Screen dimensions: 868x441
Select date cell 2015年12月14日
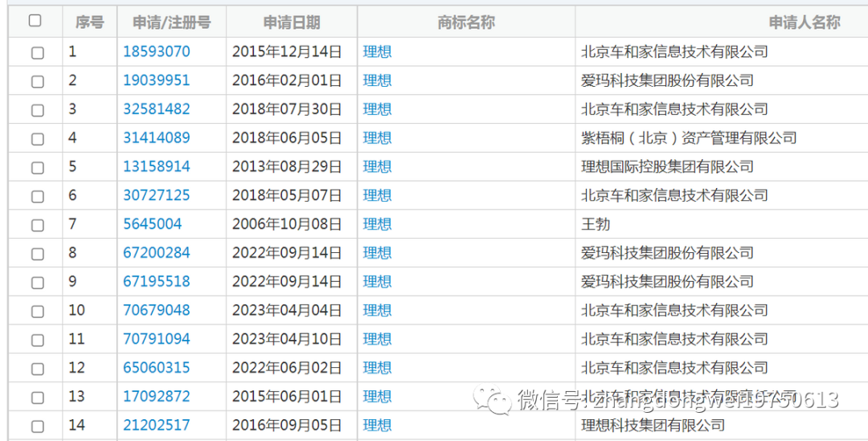[x=287, y=51]
